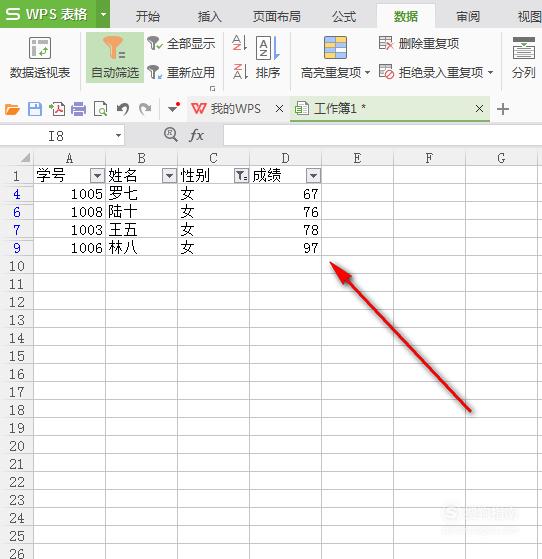
Task: Open file with the folder icon
Action: click(12, 109)
